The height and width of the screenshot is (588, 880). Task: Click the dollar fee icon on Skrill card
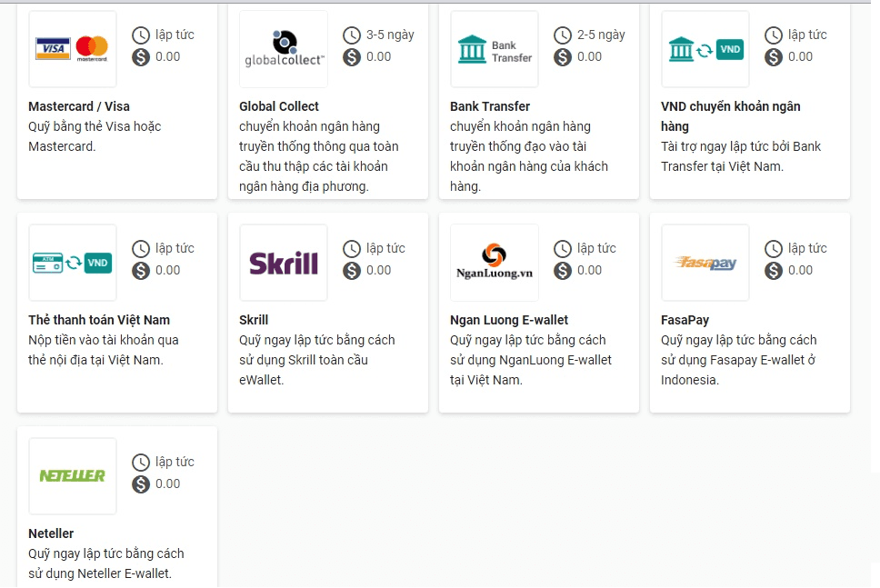[x=352, y=271]
